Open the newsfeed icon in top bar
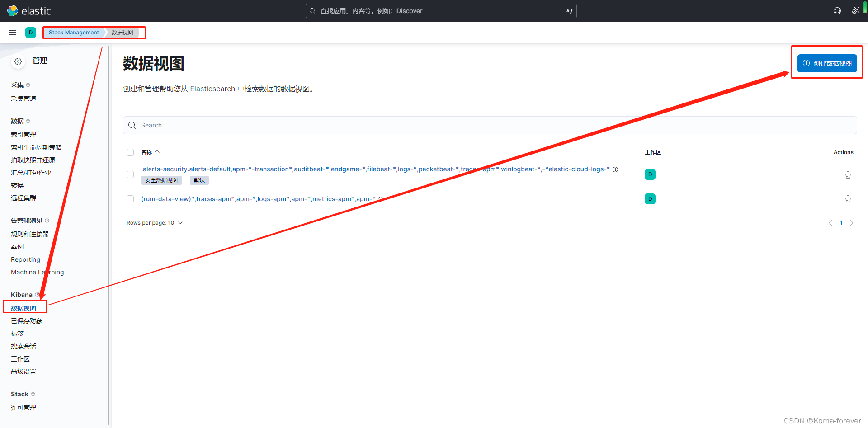The width and height of the screenshot is (868, 428). pos(855,11)
